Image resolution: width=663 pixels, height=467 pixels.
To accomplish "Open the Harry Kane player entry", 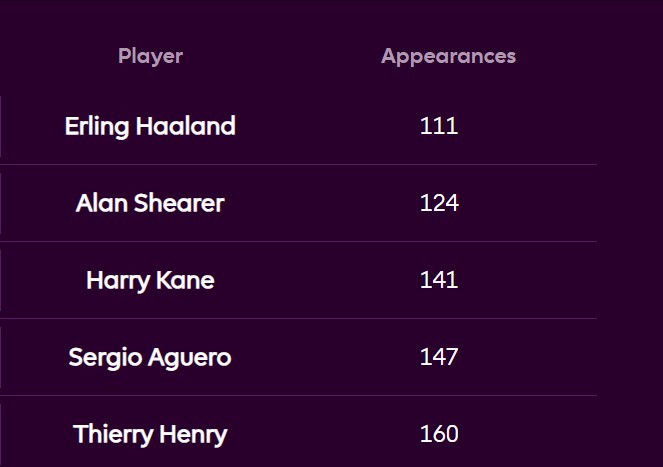I will 150,280.
